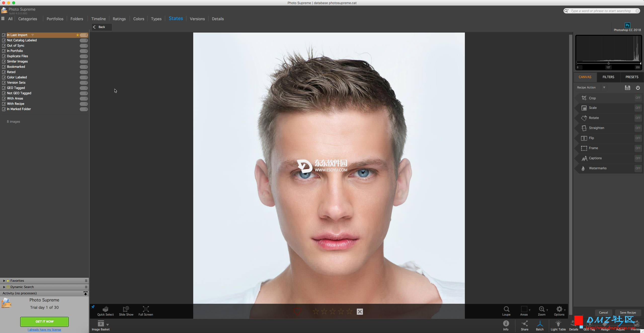Viewport: 644px width, 333px height.
Task: Select the Duplicate Files state
Action: tap(17, 56)
